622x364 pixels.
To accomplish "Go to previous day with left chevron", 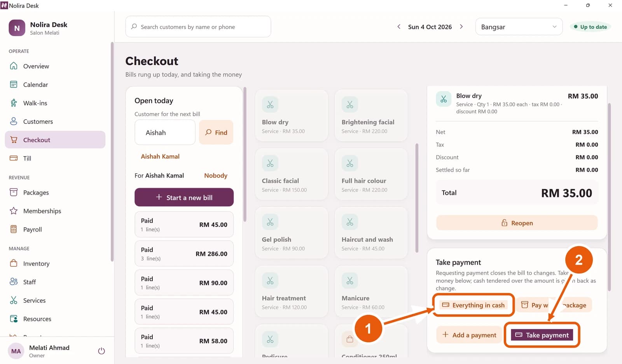I will [x=398, y=27].
